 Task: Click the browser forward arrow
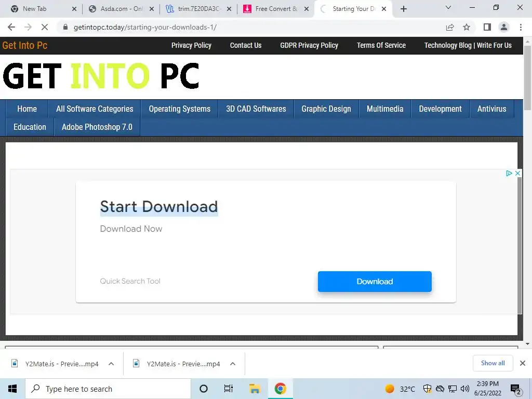[28, 27]
